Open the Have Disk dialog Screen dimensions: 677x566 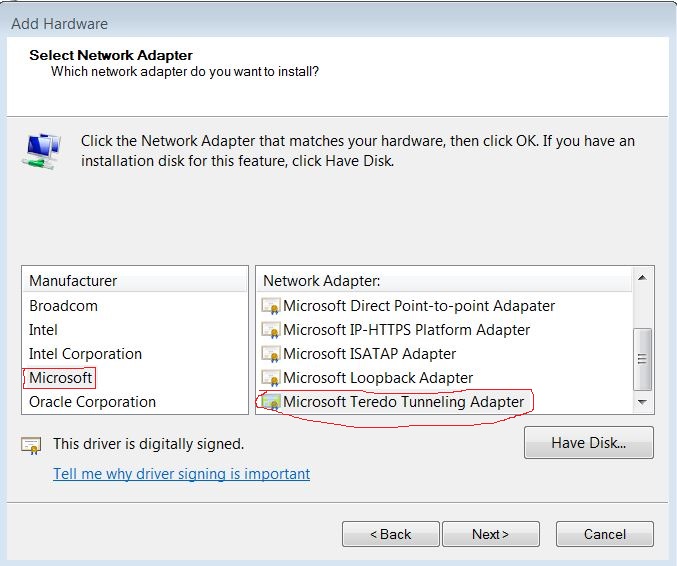pyautogui.click(x=588, y=443)
